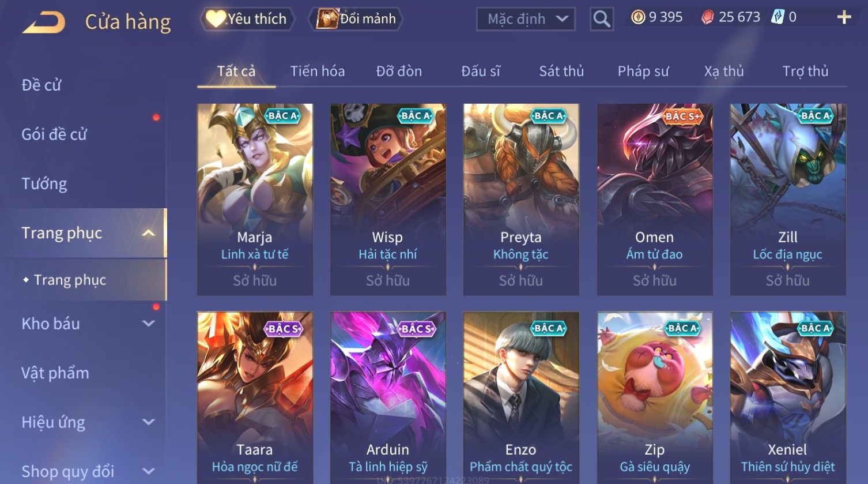The height and width of the screenshot is (484, 868).
Task: Select the Tiến hóa tab
Action: click(x=318, y=71)
